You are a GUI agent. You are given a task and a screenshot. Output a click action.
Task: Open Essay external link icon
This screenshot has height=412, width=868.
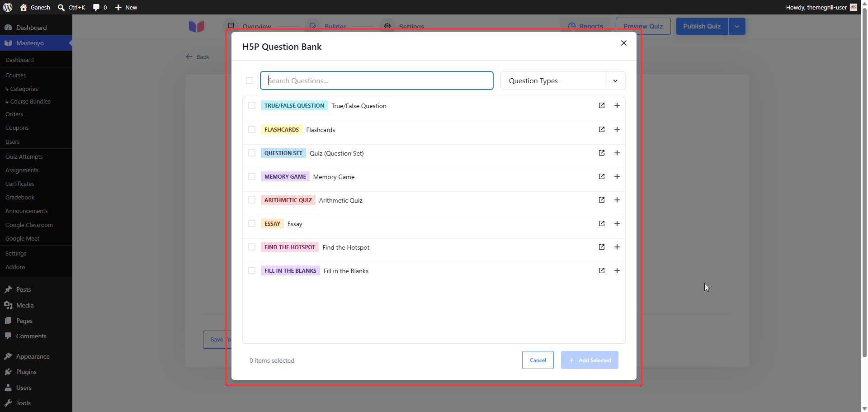point(602,223)
